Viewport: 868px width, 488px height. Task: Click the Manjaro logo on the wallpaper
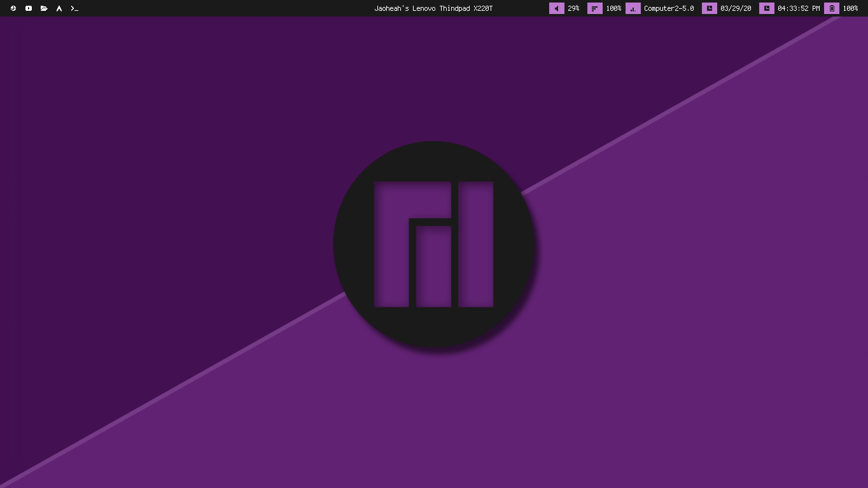(433, 244)
